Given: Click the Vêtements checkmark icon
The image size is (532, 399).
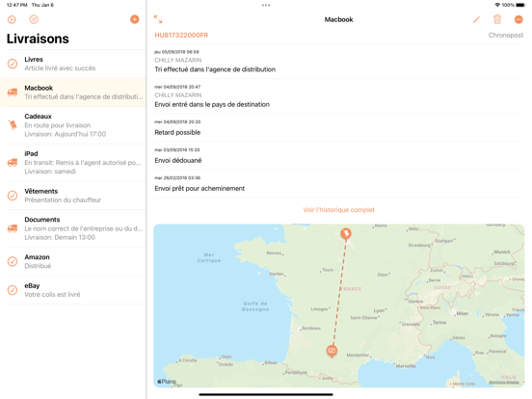Looking at the screenshot, I should click(x=13, y=196).
